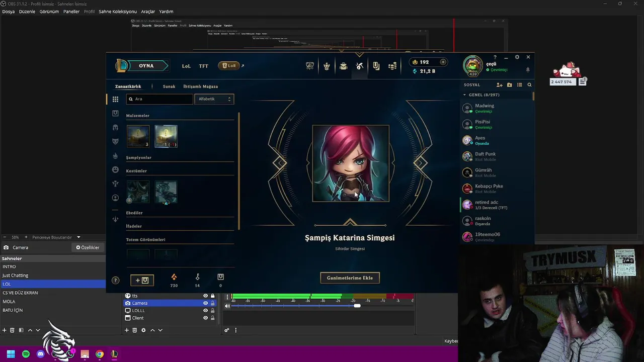Screen dimensions: 644x362
Task: Open Discord from the taskbar
Action: [x=41, y=354]
